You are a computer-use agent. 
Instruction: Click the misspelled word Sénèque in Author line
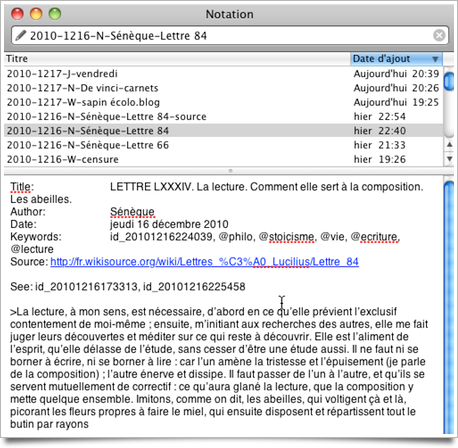[132, 212]
